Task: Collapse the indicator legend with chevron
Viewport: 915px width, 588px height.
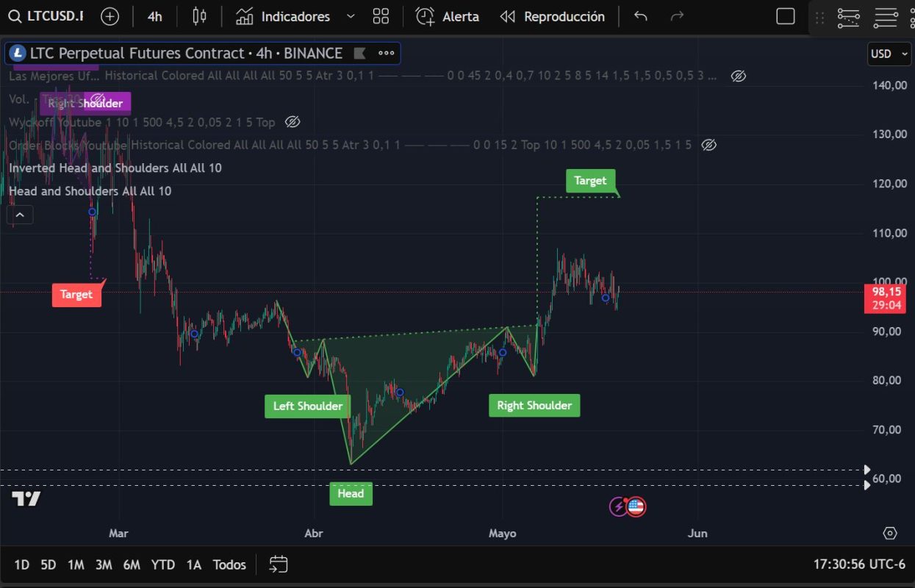Action: pos(20,215)
